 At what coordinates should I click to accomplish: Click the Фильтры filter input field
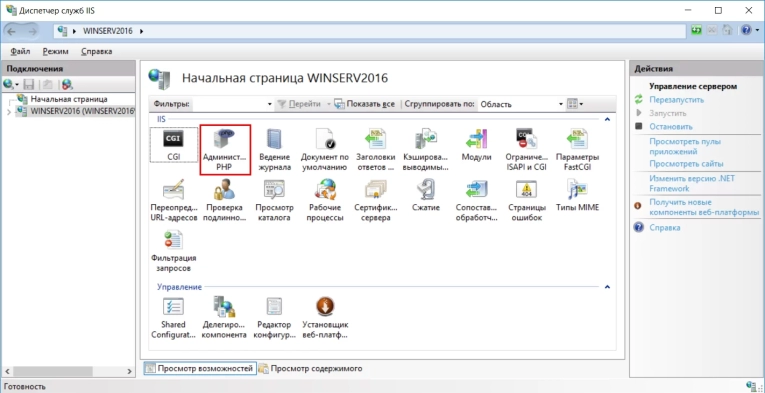click(230, 104)
